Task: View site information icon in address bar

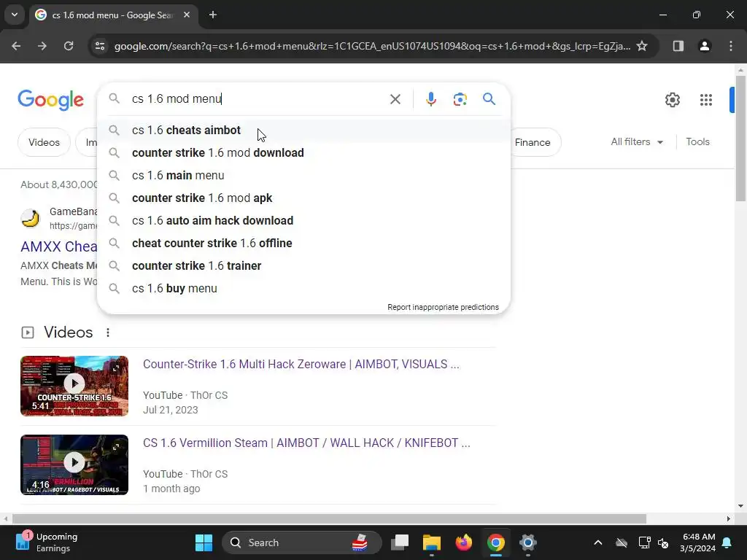Action: pyautogui.click(x=100, y=46)
